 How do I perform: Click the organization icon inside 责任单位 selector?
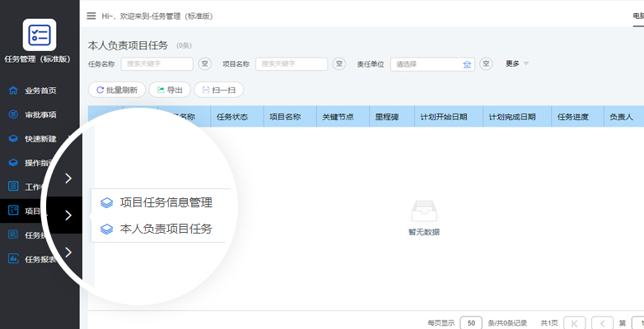pyautogui.click(x=467, y=64)
